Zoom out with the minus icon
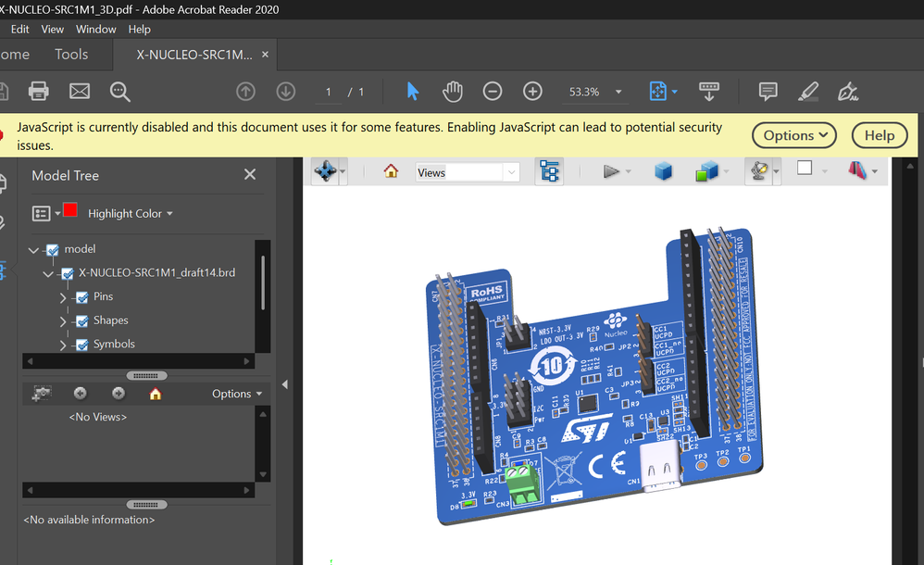 (492, 92)
